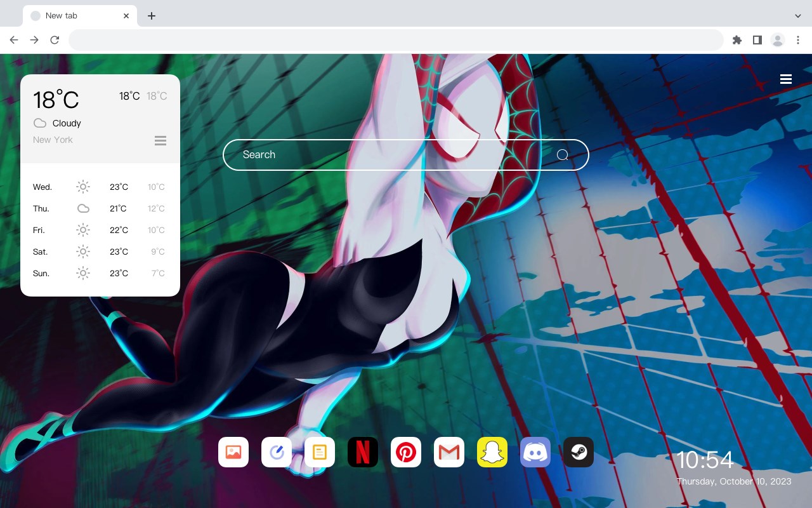Screen dimensions: 812x508
Task: Open the profile avatar menu
Action: (x=777, y=40)
